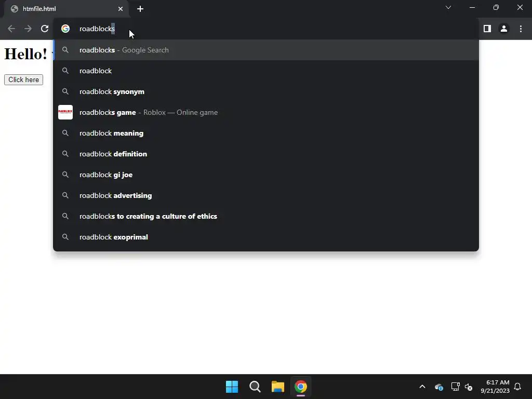Click the Google logo in the address bar
Viewport: 532px width, 399px height.
(65, 29)
